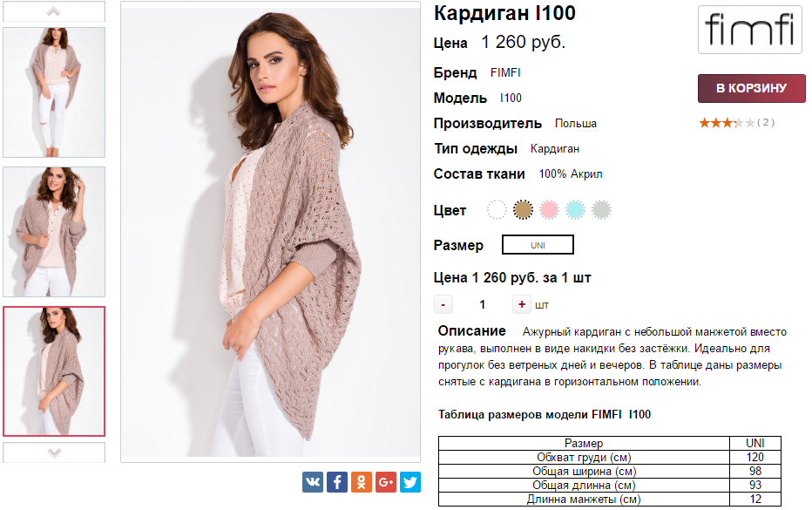The height and width of the screenshot is (510, 812).
Task: Share via the Odnoklassniki icon
Action: point(362,482)
